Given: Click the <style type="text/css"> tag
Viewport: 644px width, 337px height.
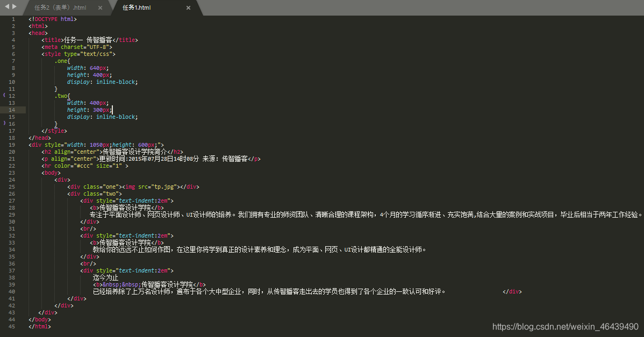Looking at the screenshot, I should coord(78,54).
